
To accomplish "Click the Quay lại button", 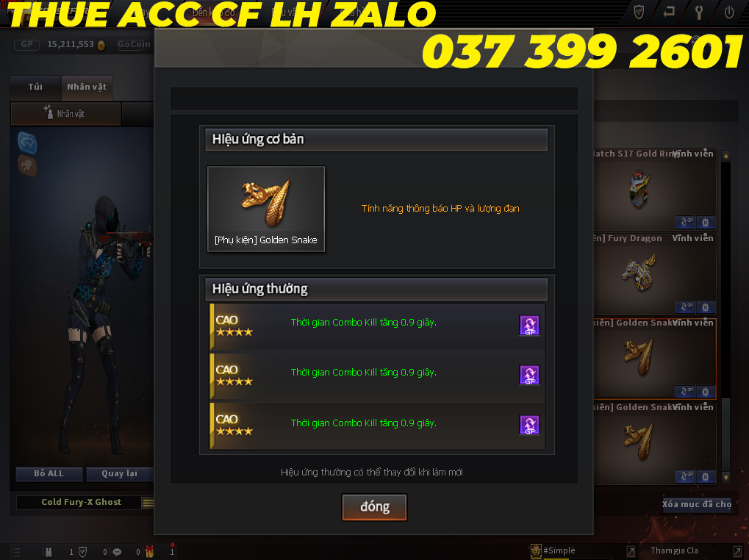I will [119, 473].
